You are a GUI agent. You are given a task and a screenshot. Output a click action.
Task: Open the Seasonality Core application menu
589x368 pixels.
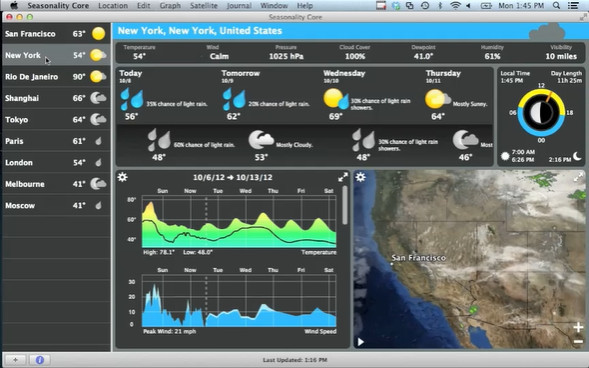58,6
